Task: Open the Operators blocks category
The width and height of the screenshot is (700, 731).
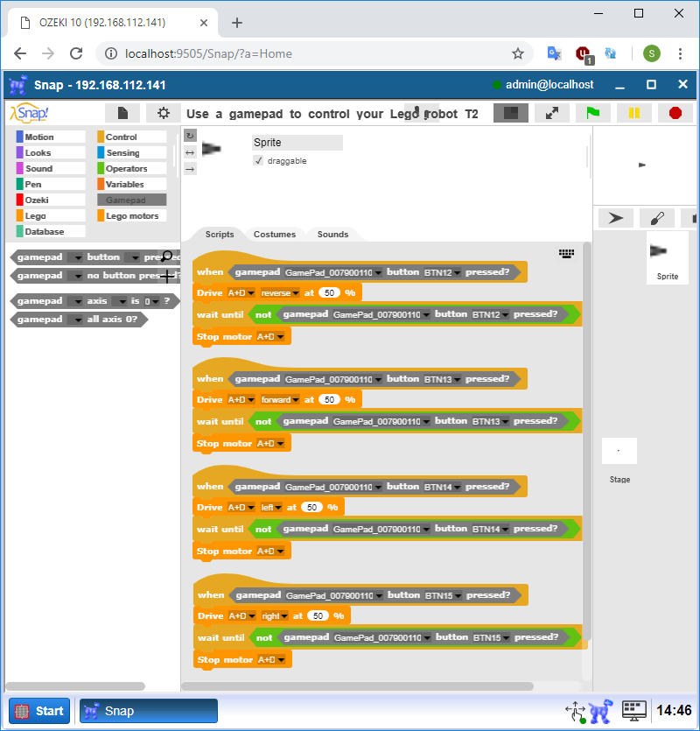Action: pyautogui.click(x=132, y=168)
